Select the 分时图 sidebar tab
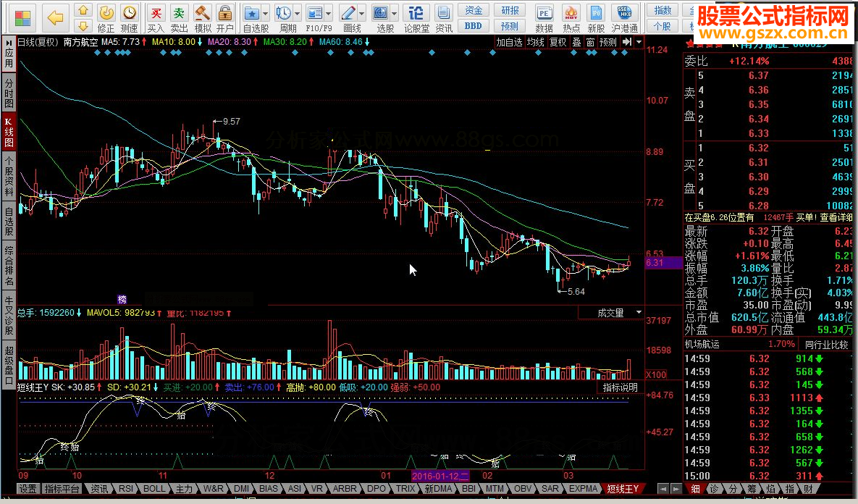858x504 pixels. 9,93
